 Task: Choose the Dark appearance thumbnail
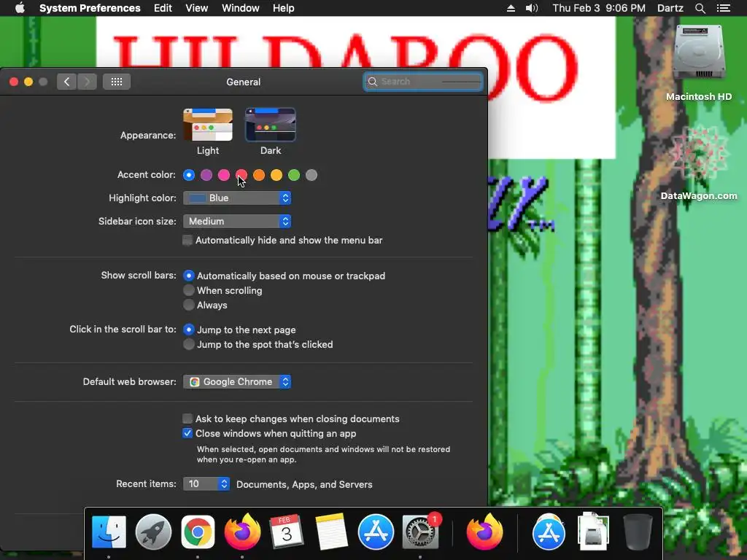click(271, 125)
